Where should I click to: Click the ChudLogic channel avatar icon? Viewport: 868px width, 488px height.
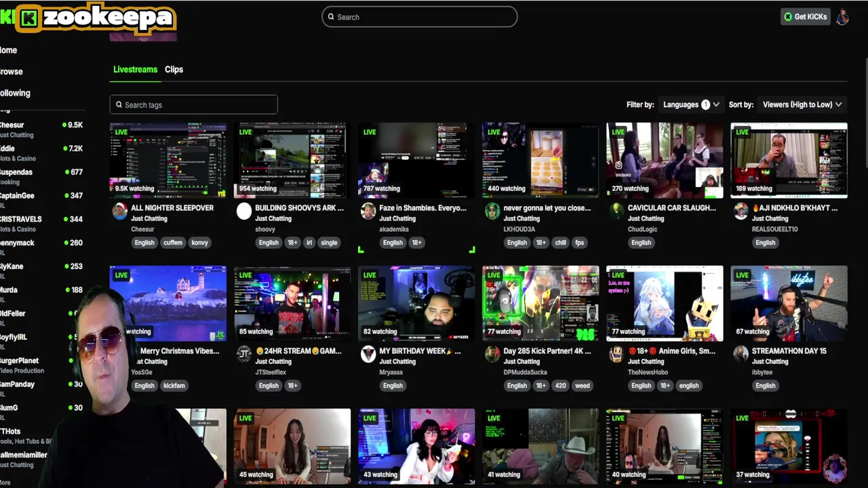pyautogui.click(x=616, y=211)
